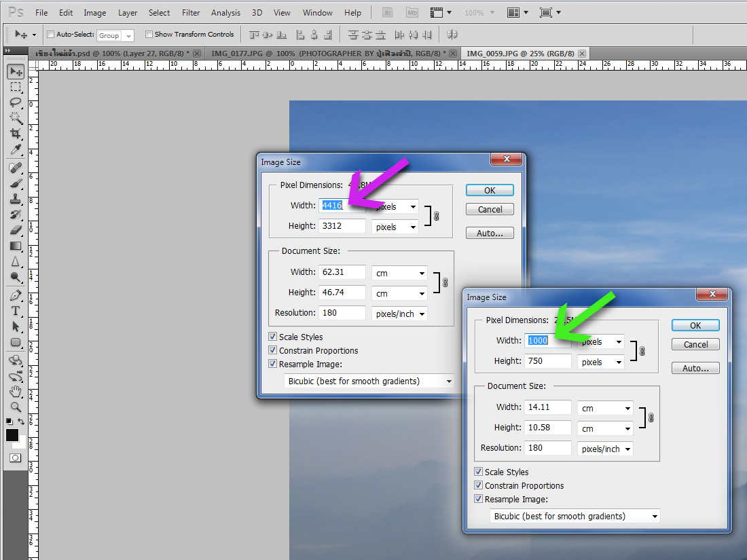Click the Height field showing 750
747x560 pixels.
click(x=547, y=362)
